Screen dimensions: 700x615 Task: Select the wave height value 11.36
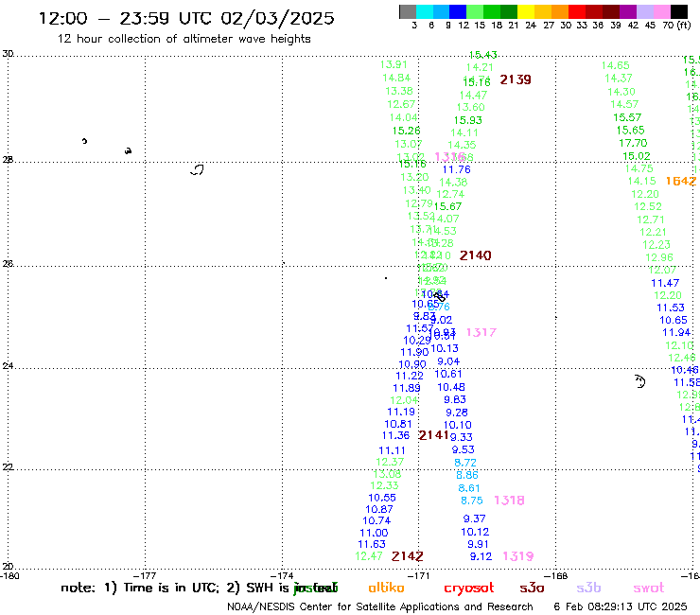pos(395,435)
